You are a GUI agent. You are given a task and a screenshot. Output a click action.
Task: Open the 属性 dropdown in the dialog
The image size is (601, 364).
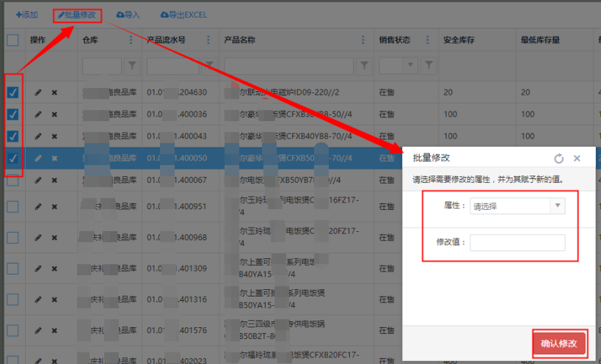click(x=517, y=206)
